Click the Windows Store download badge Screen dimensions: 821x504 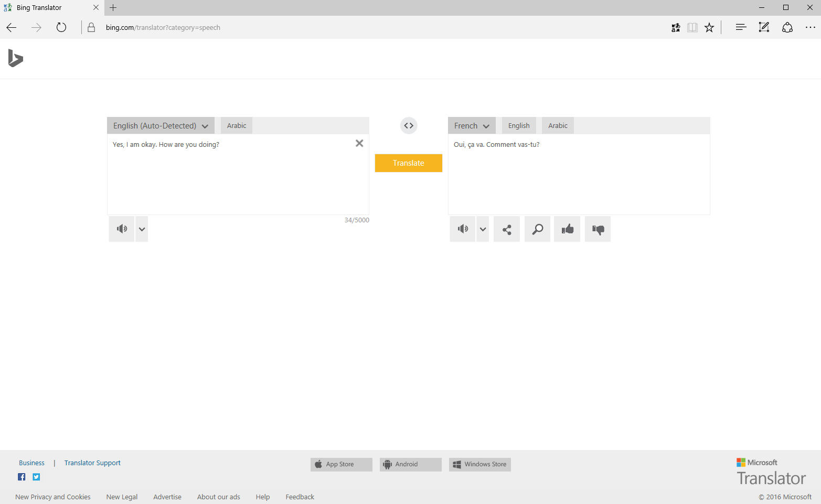tap(479, 464)
